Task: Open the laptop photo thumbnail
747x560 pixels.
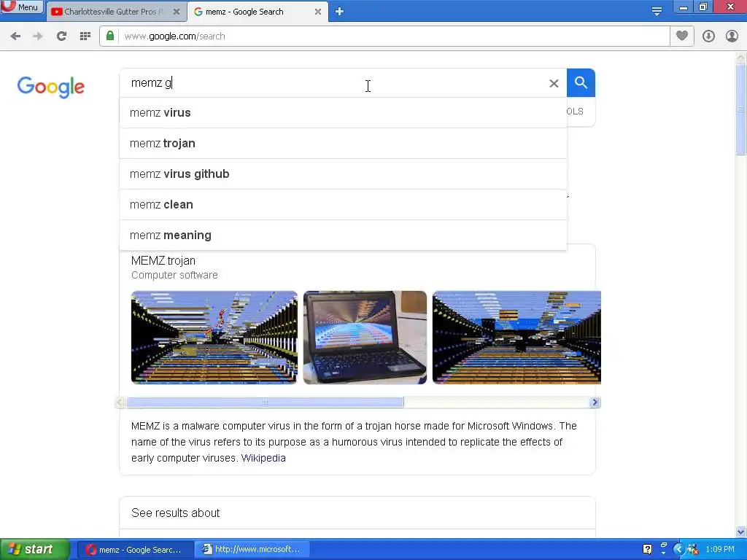Action: point(365,338)
